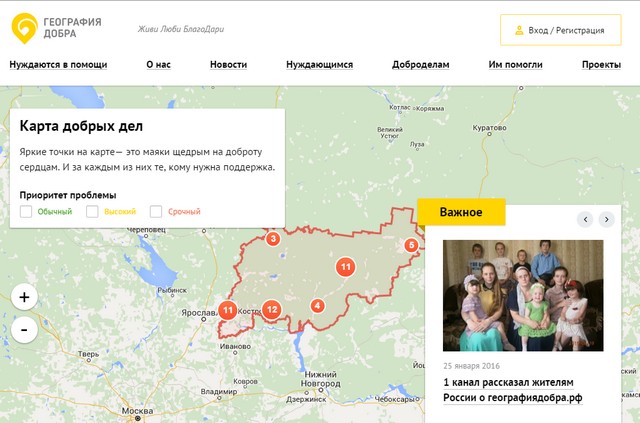Open the map cluster marker numbered 4
Viewport: 640px width, 423px height.
point(318,305)
